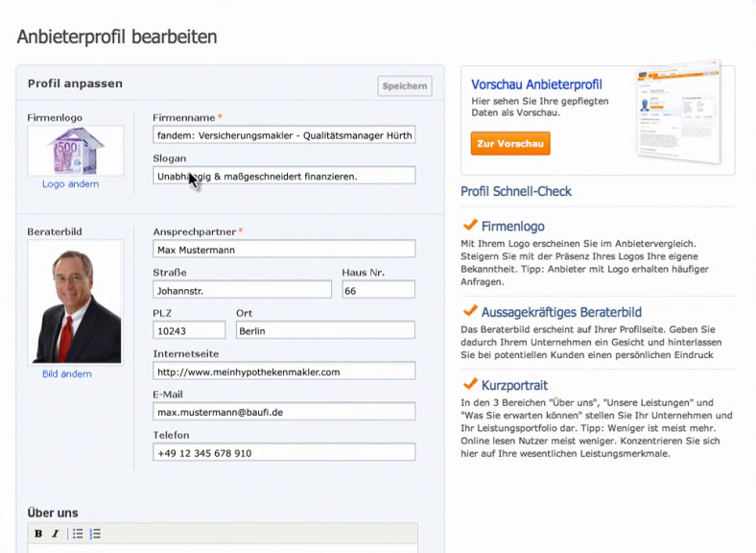Click the checkmark icon beside Firmenlogo
Viewport: 756px width, 553px height.
(470, 226)
